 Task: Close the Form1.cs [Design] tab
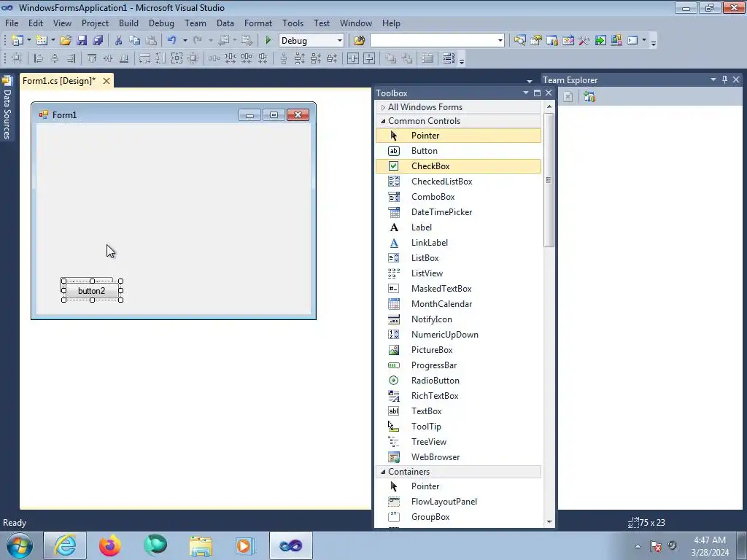coord(107,81)
